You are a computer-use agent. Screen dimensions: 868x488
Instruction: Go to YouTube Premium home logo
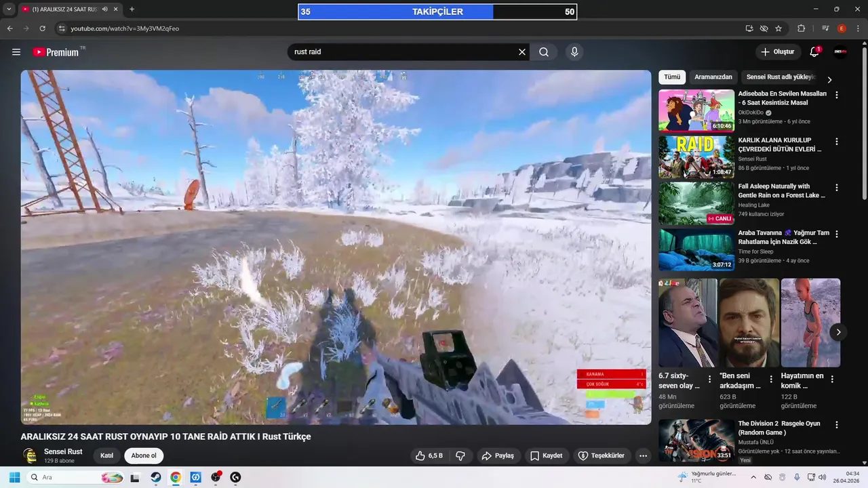56,52
